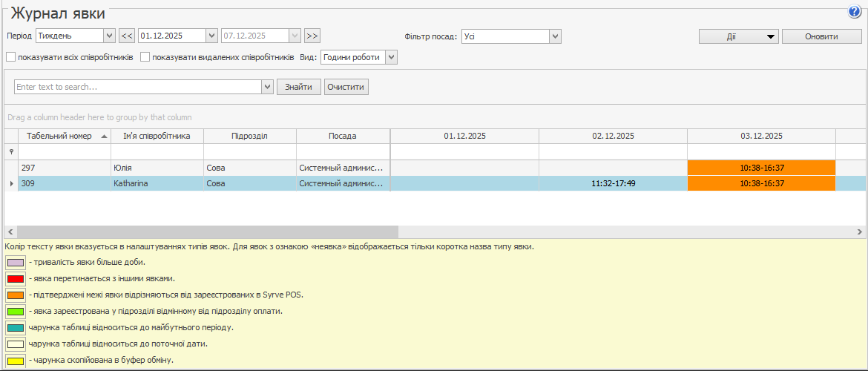This screenshot has width=868, height=371.
Task: Open the help question mark icon
Action: pos(854,12)
